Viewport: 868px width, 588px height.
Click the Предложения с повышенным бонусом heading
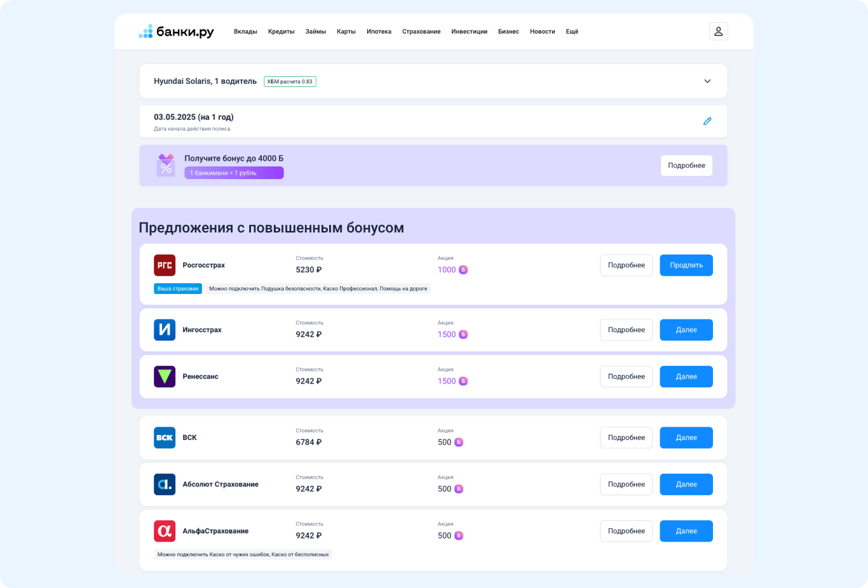[x=271, y=227]
